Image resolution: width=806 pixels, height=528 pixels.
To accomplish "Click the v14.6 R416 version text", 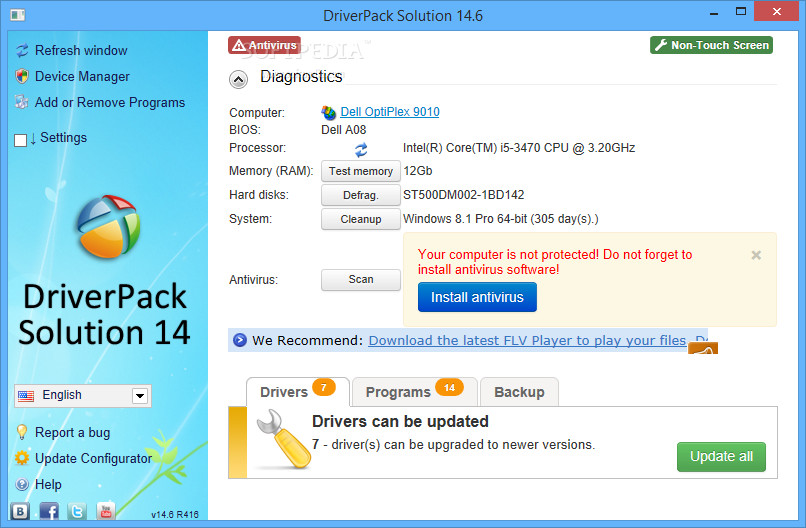I will (175, 514).
